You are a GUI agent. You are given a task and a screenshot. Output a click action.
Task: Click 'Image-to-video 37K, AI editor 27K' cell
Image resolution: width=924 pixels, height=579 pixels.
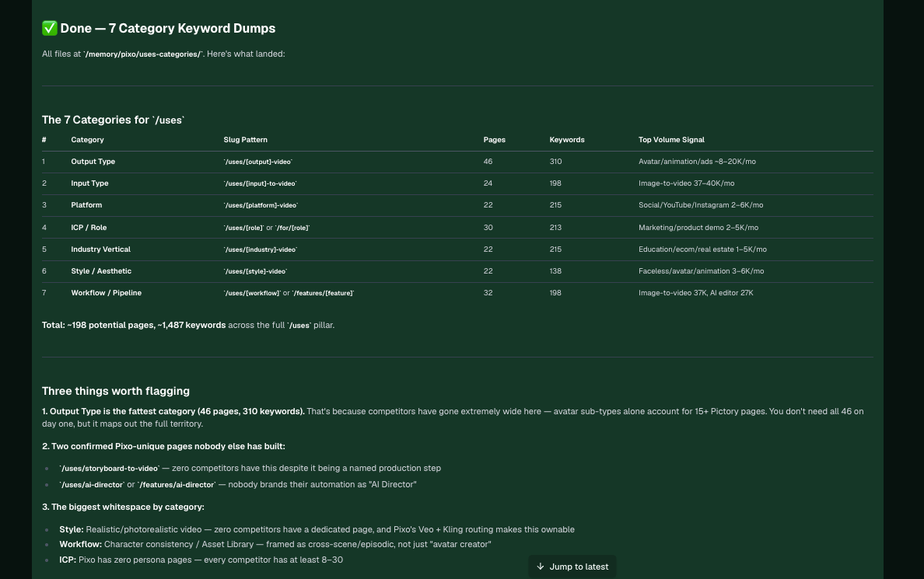696,293
